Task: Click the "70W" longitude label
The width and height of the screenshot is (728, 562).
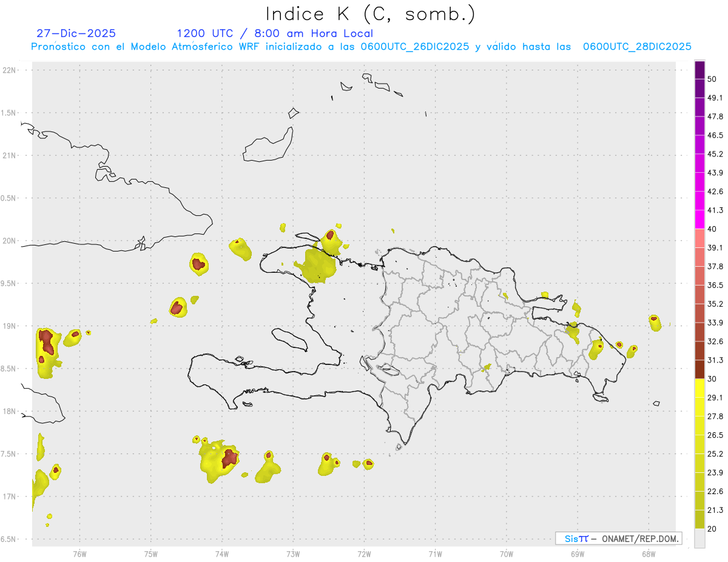Action: coord(507,554)
